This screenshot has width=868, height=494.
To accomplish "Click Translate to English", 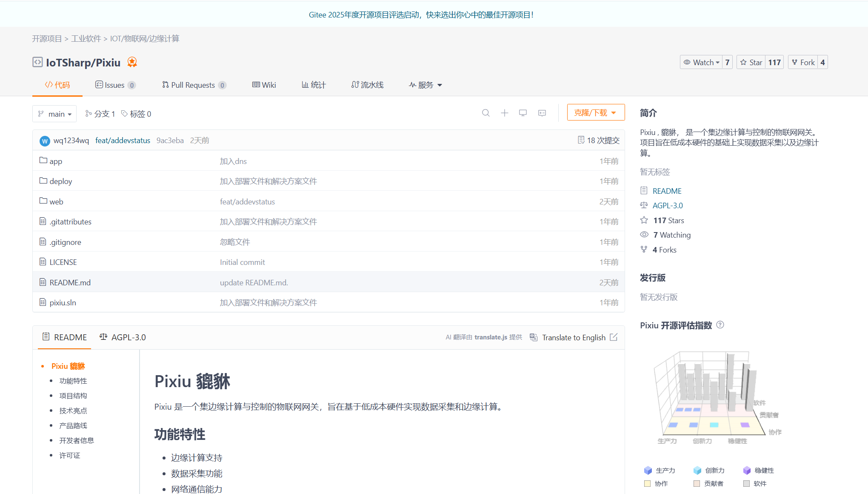I will click(x=574, y=337).
